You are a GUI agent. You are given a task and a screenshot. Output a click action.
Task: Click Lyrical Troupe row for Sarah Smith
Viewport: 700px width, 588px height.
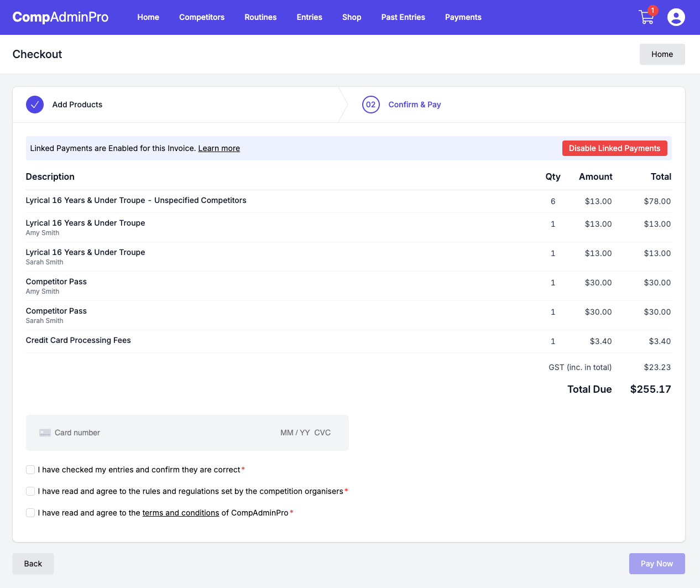348,257
